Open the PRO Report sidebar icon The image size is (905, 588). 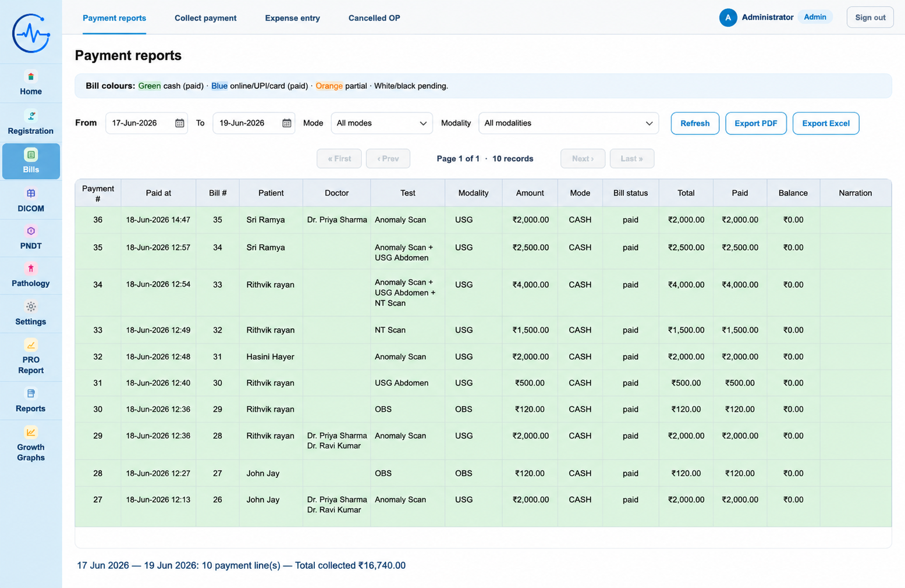coord(31,345)
